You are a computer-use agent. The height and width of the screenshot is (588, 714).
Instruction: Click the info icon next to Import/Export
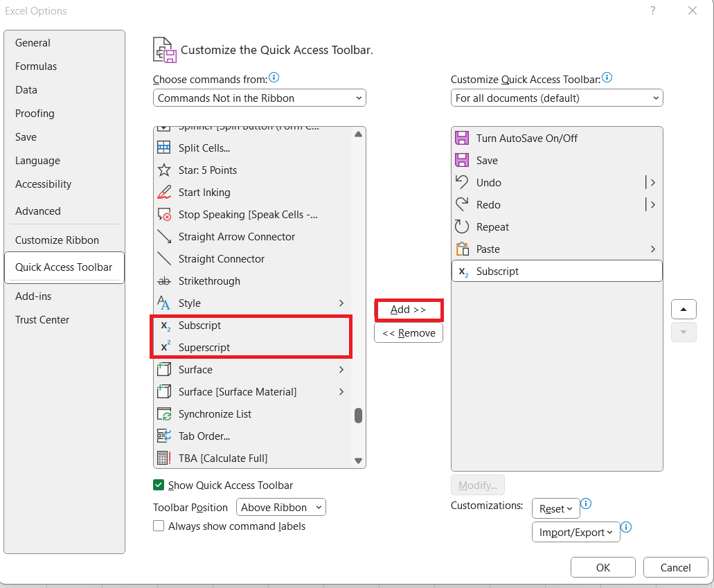click(x=626, y=527)
